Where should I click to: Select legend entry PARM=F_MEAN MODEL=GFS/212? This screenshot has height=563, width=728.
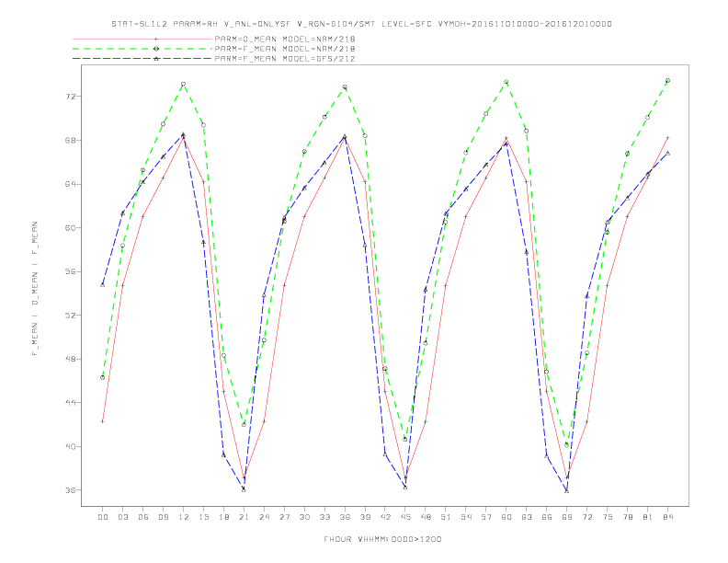tap(285, 59)
